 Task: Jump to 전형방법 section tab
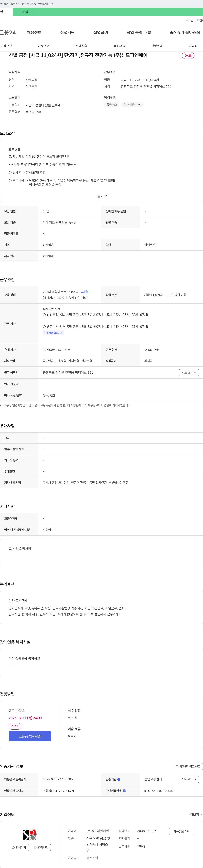[157, 46]
